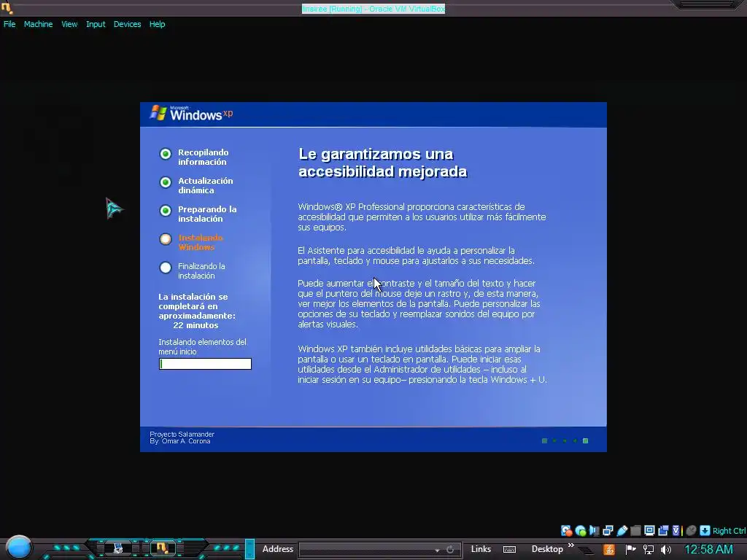Click the Windows XP logo
Image resolution: width=747 pixels, height=560 pixels.
(x=191, y=113)
